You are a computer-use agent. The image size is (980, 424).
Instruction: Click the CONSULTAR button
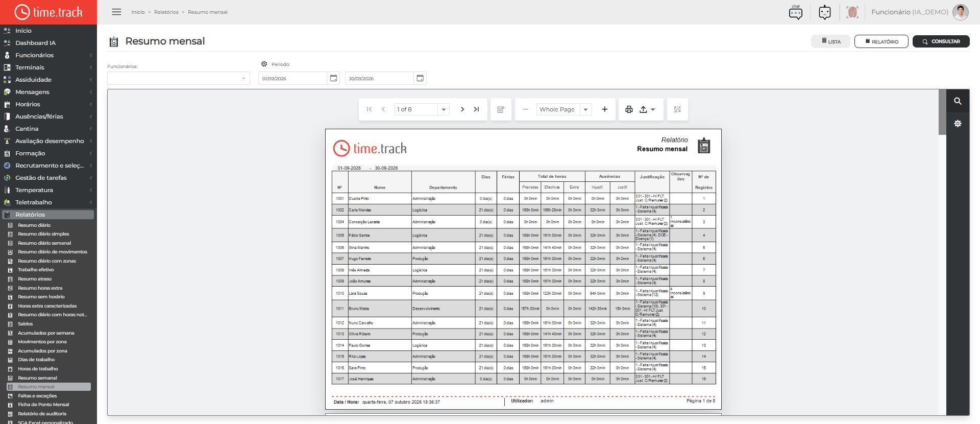pos(941,41)
